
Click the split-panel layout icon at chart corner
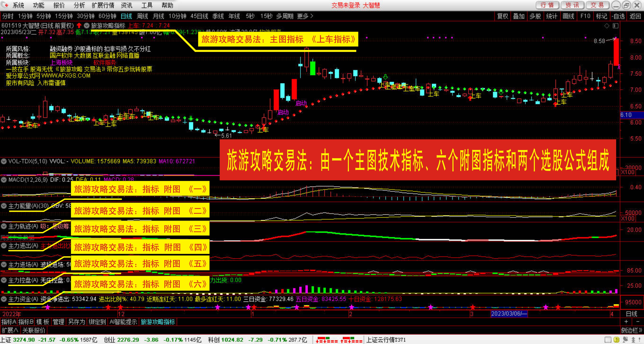pyautogui.click(x=615, y=26)
